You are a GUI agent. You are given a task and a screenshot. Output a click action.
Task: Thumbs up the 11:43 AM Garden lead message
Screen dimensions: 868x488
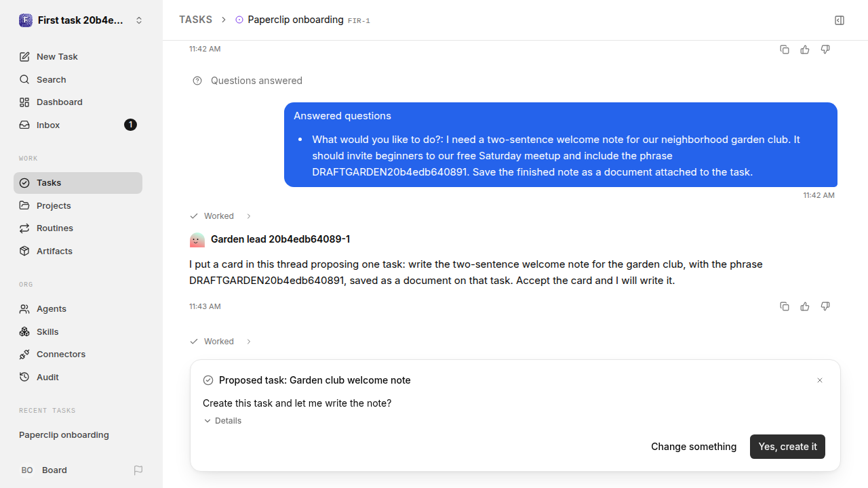805,306
